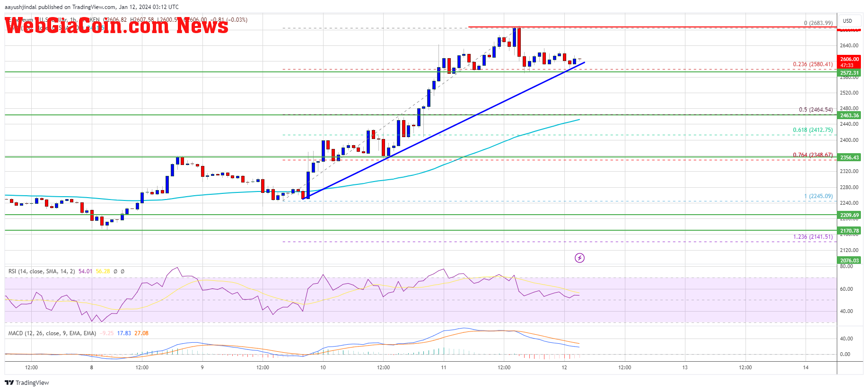Click the second null symbol beside the RSI values

click(x=123, y=271)
